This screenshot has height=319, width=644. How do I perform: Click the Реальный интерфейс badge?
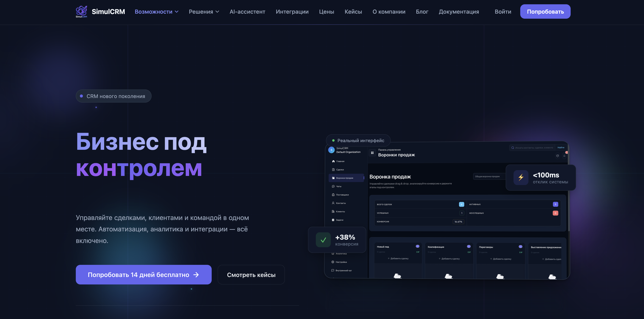pos(358,140)
